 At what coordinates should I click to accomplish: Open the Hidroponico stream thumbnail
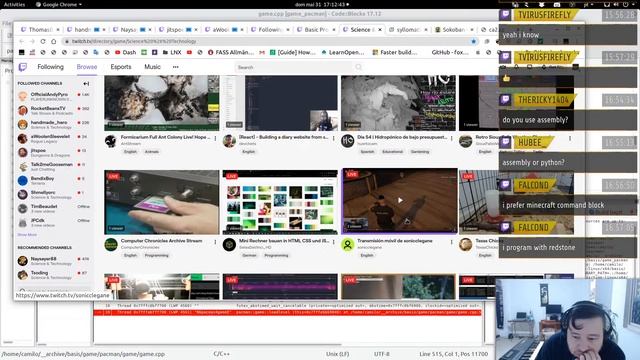398,103
